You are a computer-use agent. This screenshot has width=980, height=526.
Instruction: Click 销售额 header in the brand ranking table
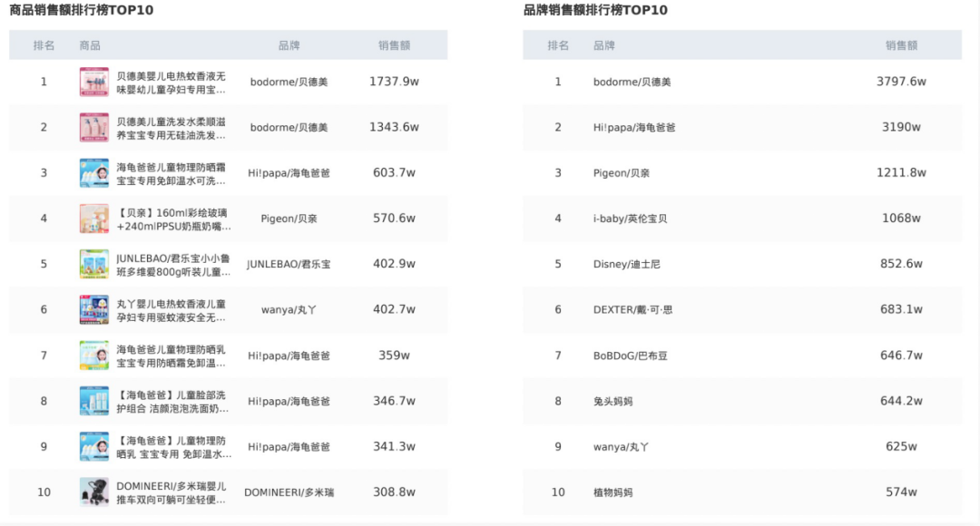click(x=901, y=45)
